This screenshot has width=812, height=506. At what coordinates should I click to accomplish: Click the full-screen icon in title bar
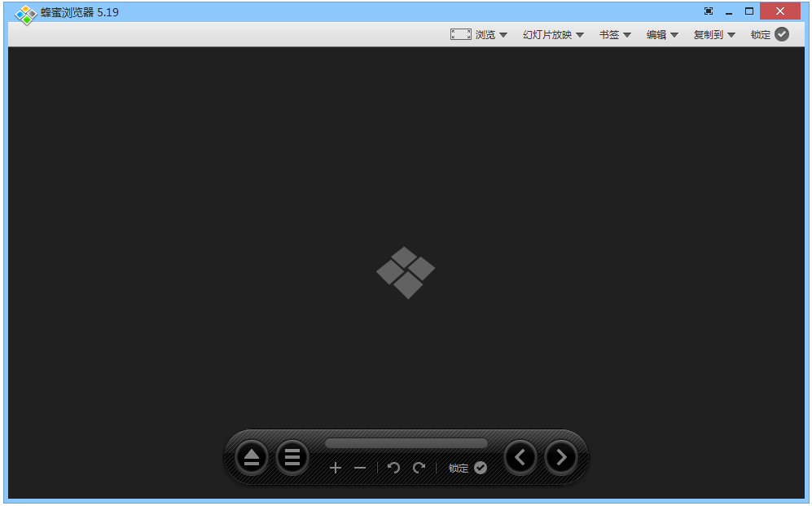709,11
